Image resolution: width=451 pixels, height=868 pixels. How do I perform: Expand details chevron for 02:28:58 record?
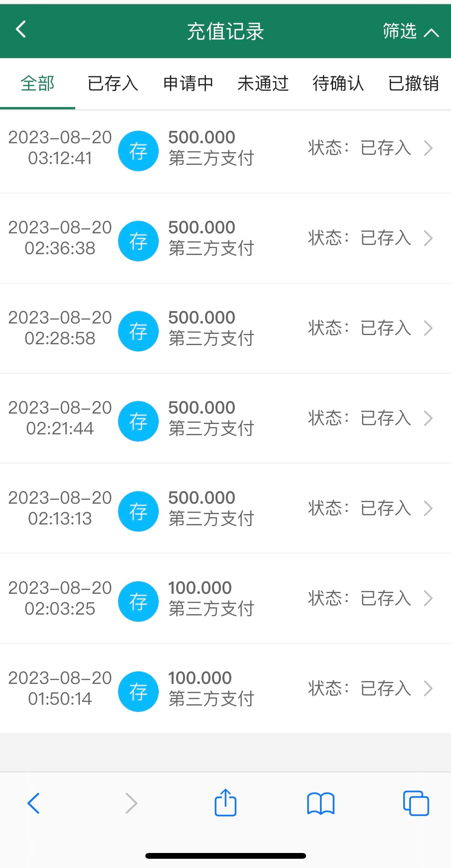pos(428,328)
